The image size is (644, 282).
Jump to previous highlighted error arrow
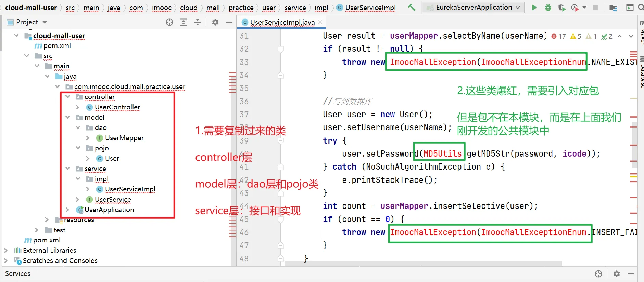click(620, 36)
